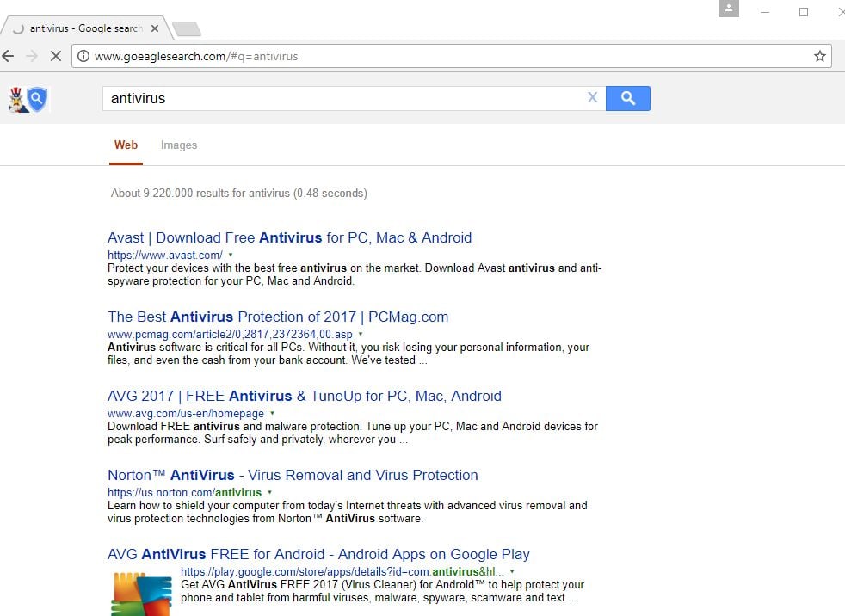Click inside the antivirus search input field

click(x=345, y=99)
